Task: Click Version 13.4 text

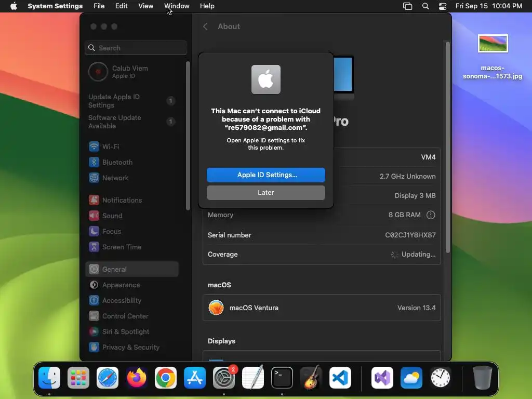Action: click(416, 308)
